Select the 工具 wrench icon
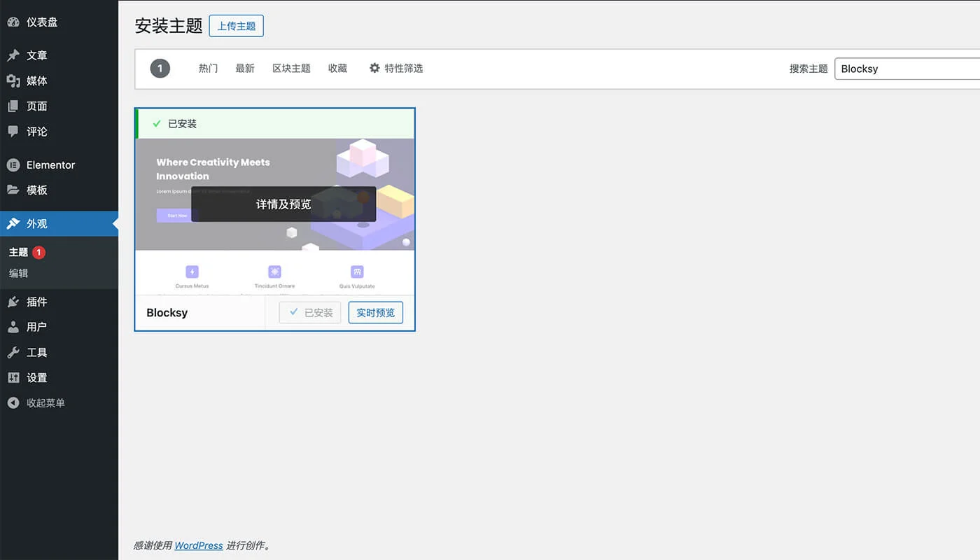Screen dimensions: 980x560 coord(14,352)
